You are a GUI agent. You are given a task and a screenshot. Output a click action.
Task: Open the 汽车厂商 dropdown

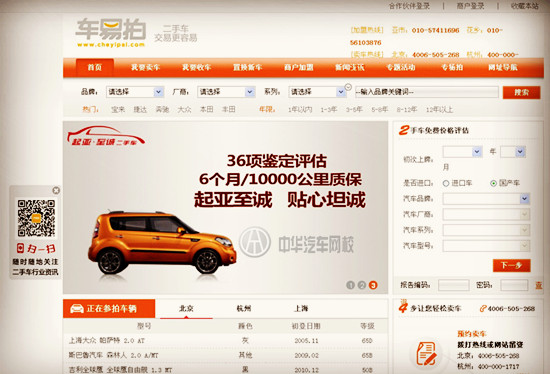pos(486,214)
